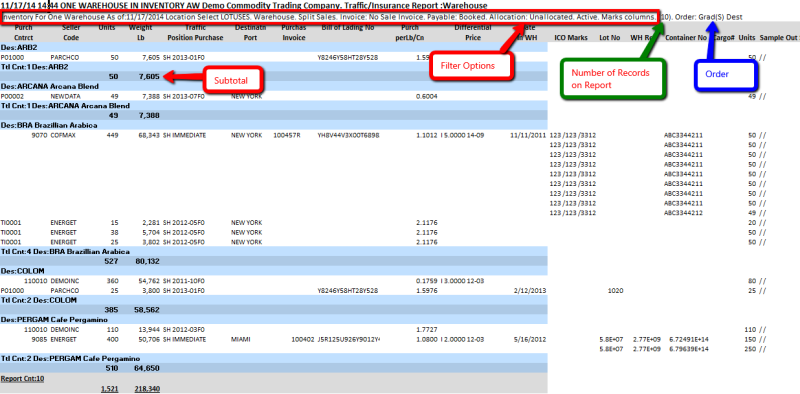Click the 'ICO Marks' column header

(571, 38)
